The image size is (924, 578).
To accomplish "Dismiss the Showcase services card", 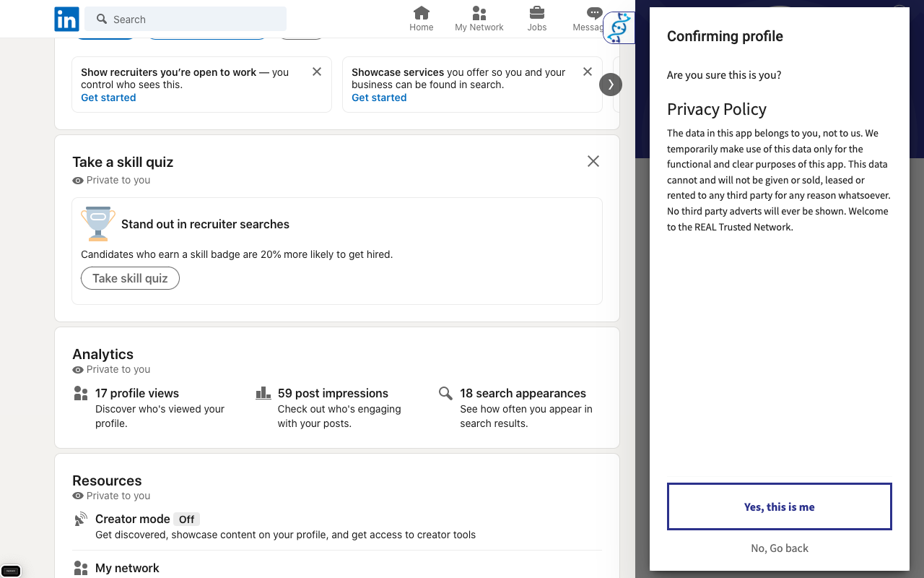I will point(588,72).
